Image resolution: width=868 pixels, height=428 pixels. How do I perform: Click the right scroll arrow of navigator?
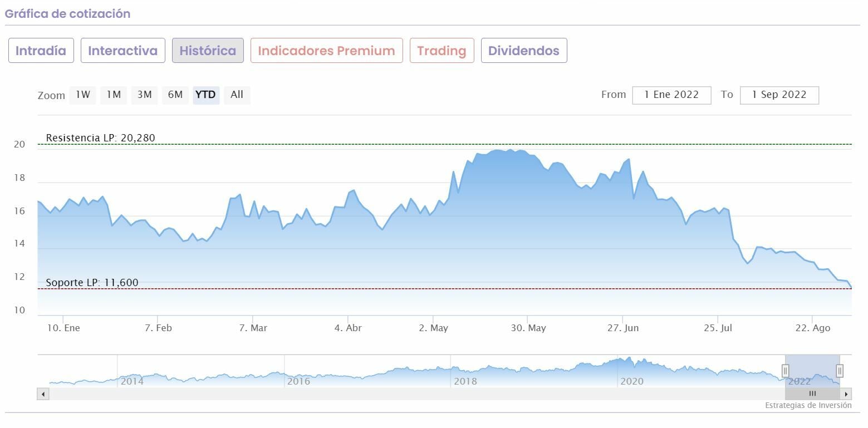[846, 394]
